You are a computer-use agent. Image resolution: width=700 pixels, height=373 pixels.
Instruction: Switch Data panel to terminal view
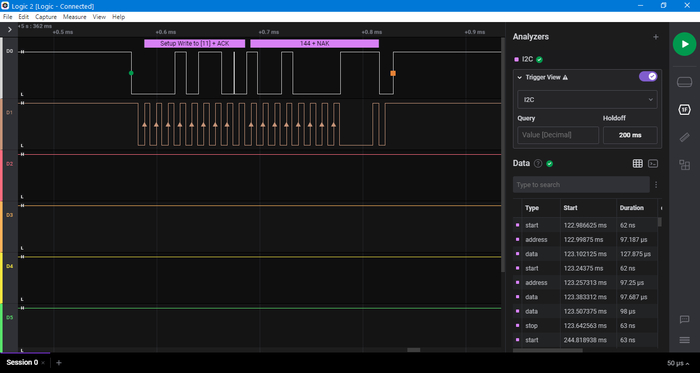(x=653, y=164)
